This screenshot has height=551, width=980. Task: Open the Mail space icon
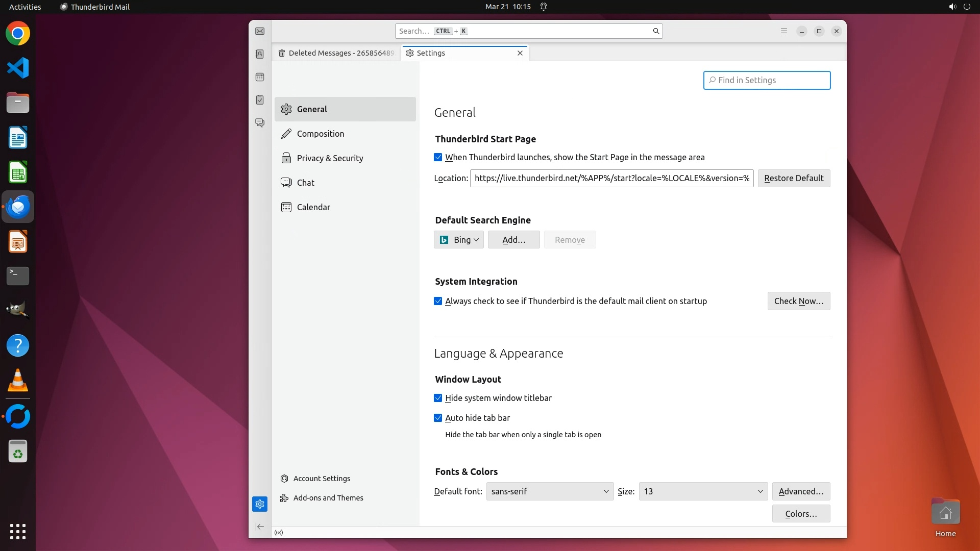coord(260,31)
